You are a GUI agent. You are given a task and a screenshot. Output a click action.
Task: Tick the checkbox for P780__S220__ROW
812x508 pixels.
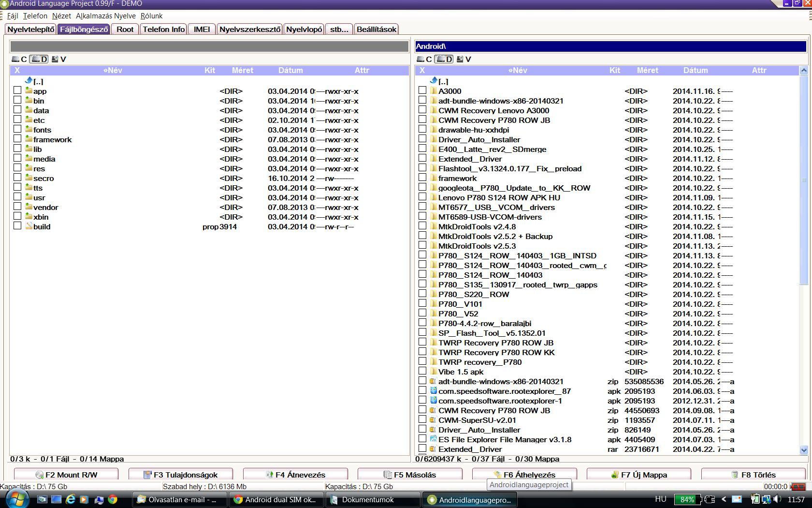pos(422,294)
